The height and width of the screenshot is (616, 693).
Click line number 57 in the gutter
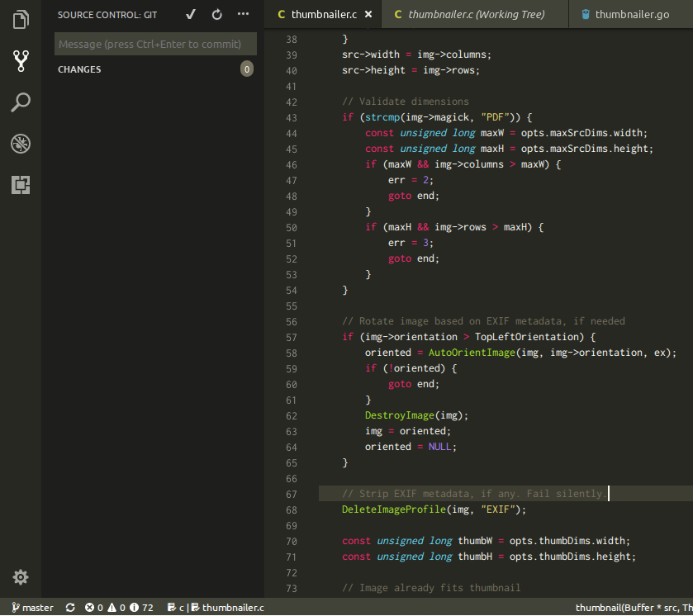coord(292,338)
